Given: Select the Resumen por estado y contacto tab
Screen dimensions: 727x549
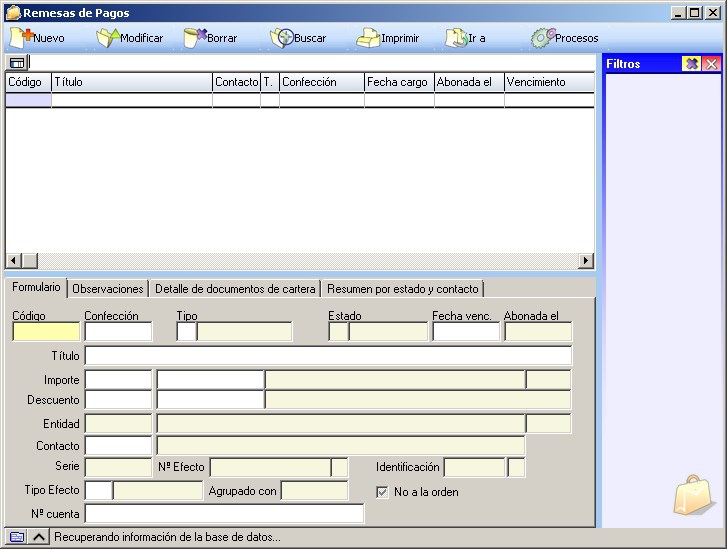Looking at the screenshot, I should (402, 289).
